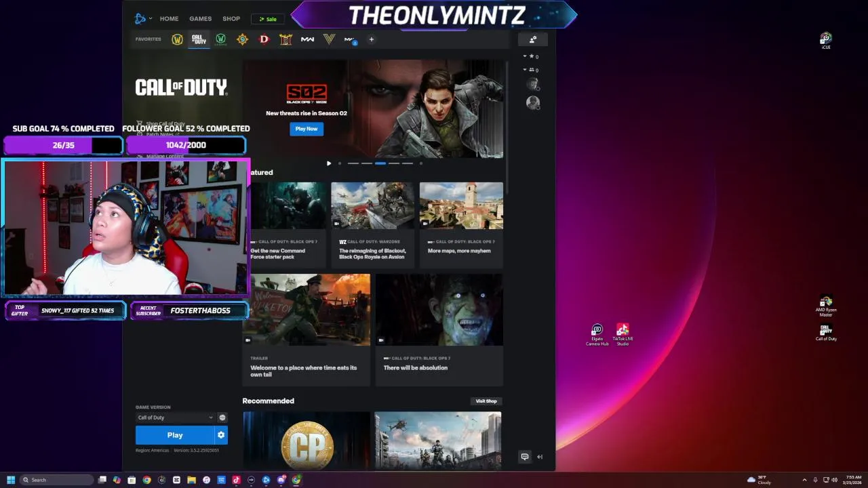Open the weather widget showing Cloudy
Image resolution: width=868 pixels, height=488 pixels.
click(x=759, y=480)
